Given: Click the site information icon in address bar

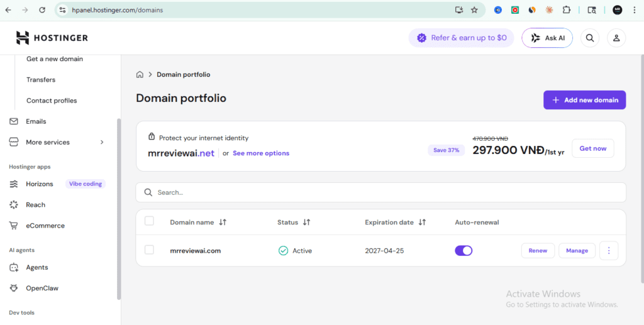Looking at the screenshot, I should [62, 10].
